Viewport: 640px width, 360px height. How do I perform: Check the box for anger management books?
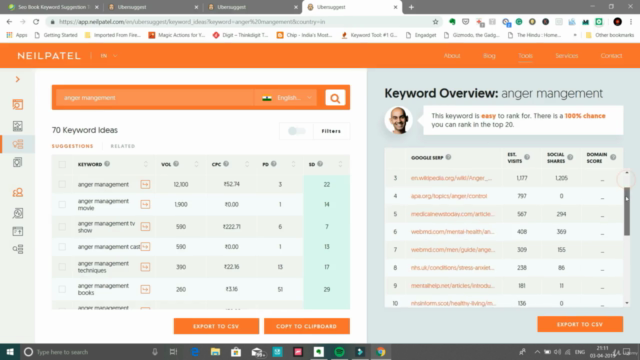62,289
